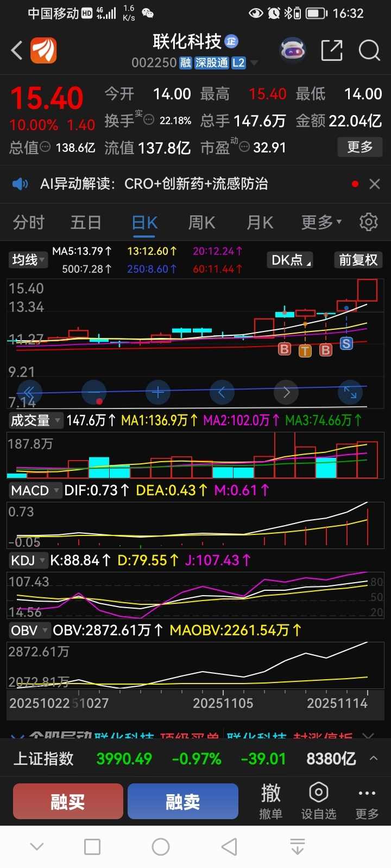Expand stock badges dropdown triangle

click(x=254, y=63)
